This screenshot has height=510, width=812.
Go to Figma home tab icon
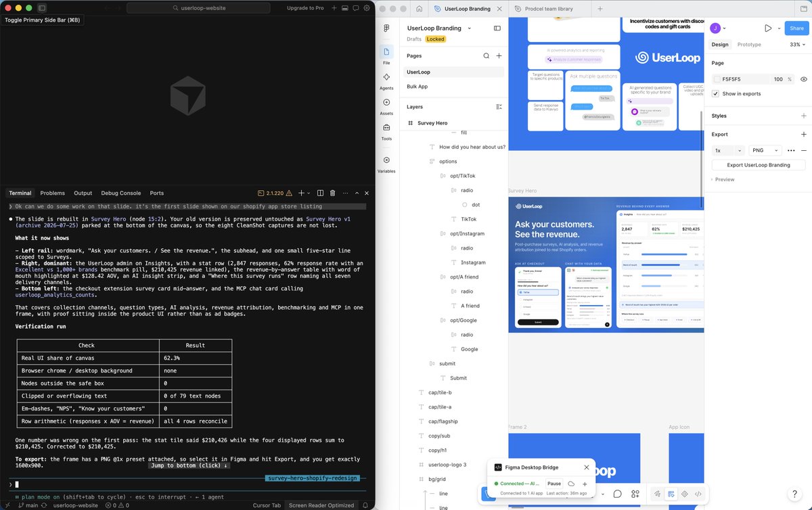(x=419, y=9)
